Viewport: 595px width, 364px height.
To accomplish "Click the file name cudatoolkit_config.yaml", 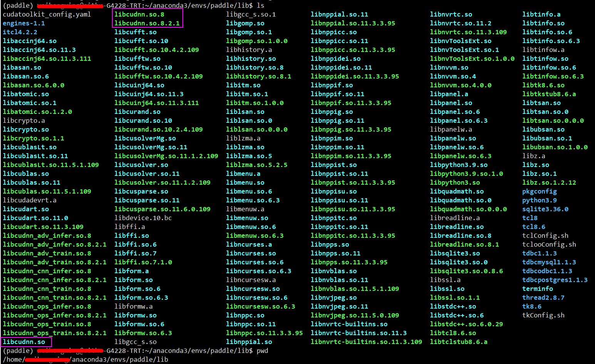I will (47, 14).
